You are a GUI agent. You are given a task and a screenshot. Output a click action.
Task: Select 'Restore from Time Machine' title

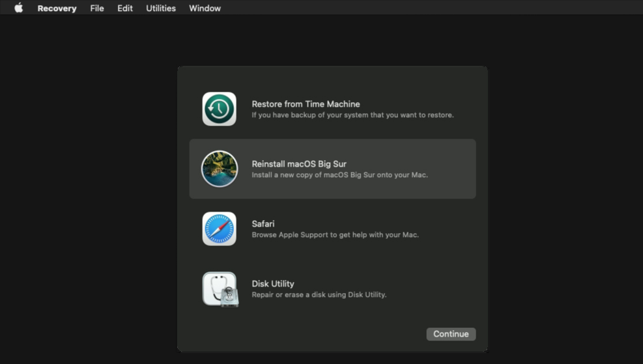click(306, 104)
